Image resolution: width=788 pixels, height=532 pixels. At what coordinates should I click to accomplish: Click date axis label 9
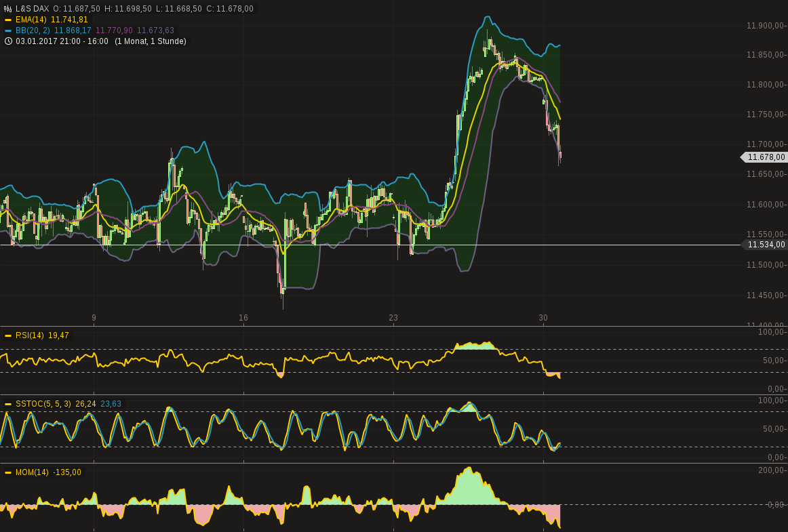[x=94, y=317]
